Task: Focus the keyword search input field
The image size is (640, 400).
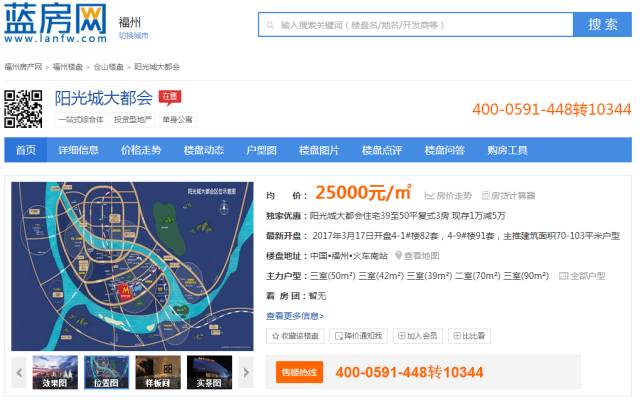Action: [416, 24]
